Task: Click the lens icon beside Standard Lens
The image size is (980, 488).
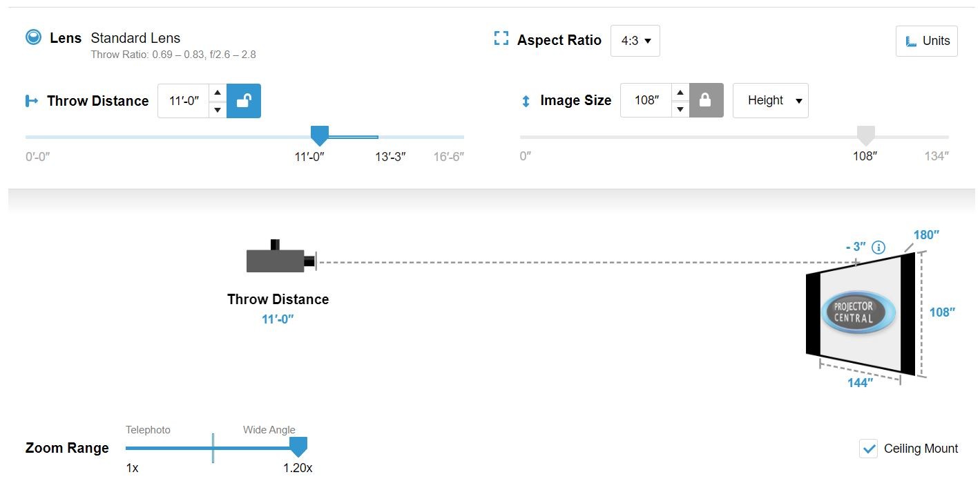Action: 33,37
